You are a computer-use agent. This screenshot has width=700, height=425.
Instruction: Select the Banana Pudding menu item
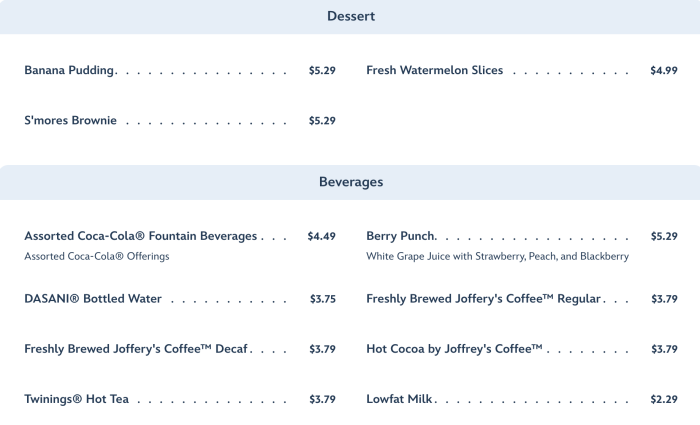(x=69, y=71)
